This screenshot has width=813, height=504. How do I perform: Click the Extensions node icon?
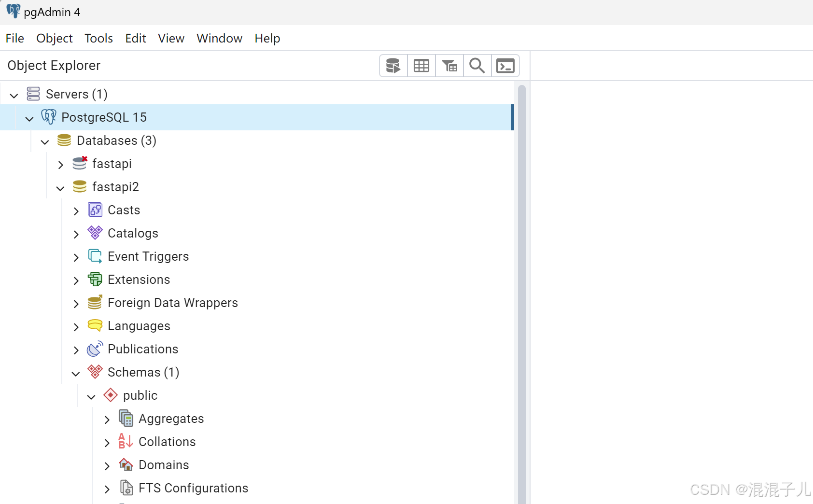click(95, 279)
